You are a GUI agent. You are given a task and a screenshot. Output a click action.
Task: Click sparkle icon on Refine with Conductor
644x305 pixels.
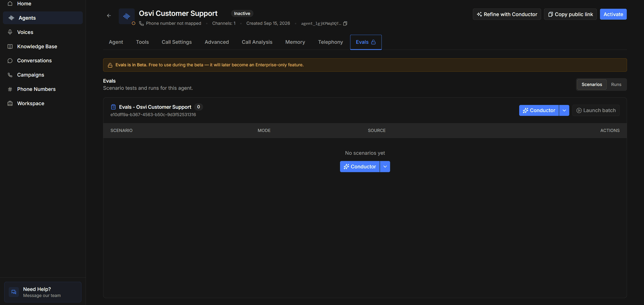[479, 14]
